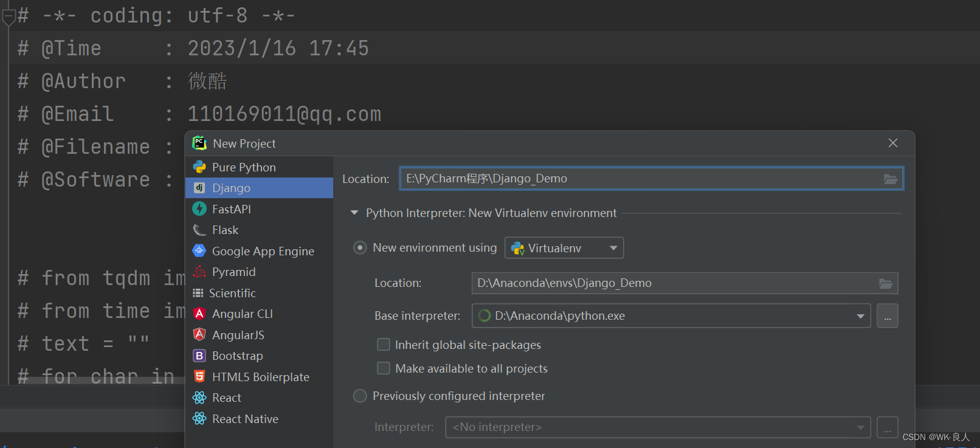
Task: Click the Angular CLI icon
Action: [199, 314]
